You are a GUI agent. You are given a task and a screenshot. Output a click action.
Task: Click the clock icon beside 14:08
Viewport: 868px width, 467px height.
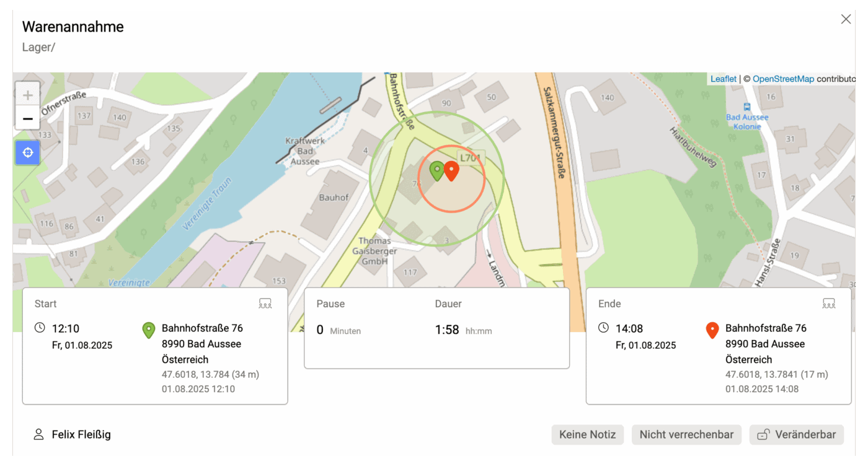[x=603, y=328]
